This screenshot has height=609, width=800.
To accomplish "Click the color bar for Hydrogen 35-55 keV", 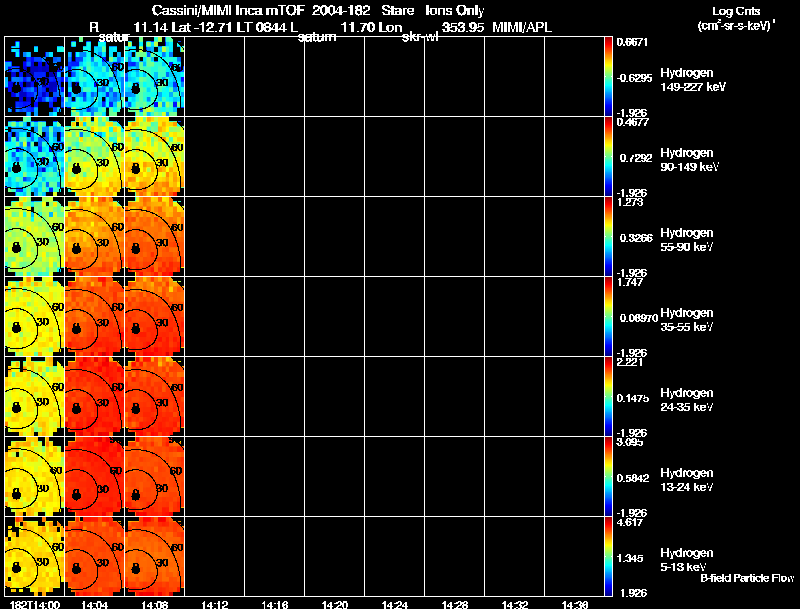I will (x=608, y=317).
